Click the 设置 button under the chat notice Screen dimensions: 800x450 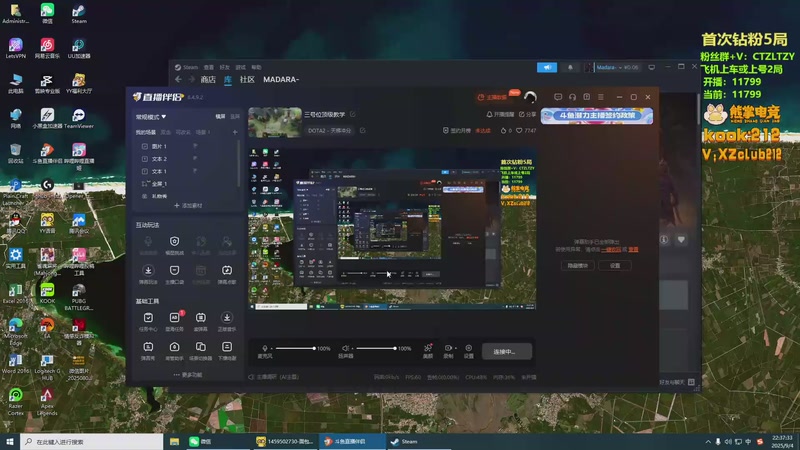coord(615,265)
